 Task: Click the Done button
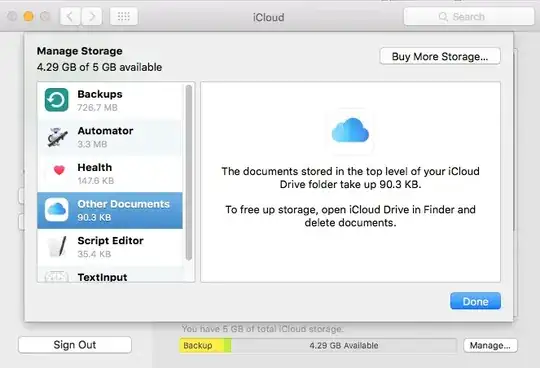point(475,301)
